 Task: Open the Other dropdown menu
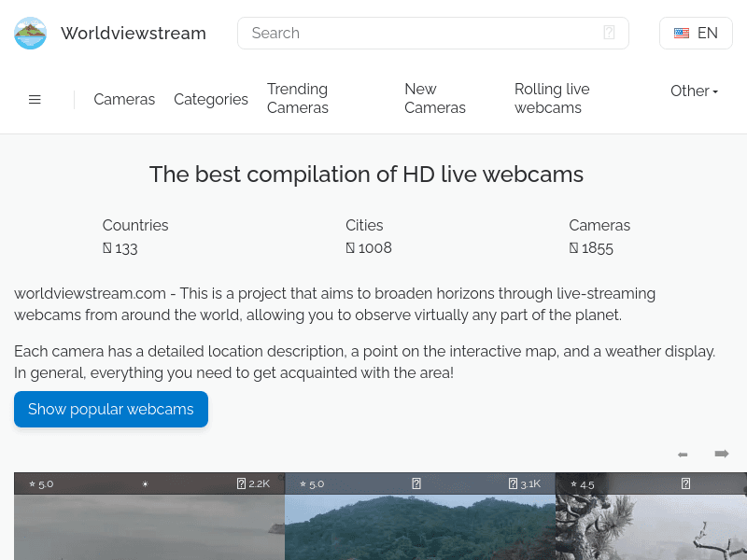pyautogui.click(x=694, y=91)
